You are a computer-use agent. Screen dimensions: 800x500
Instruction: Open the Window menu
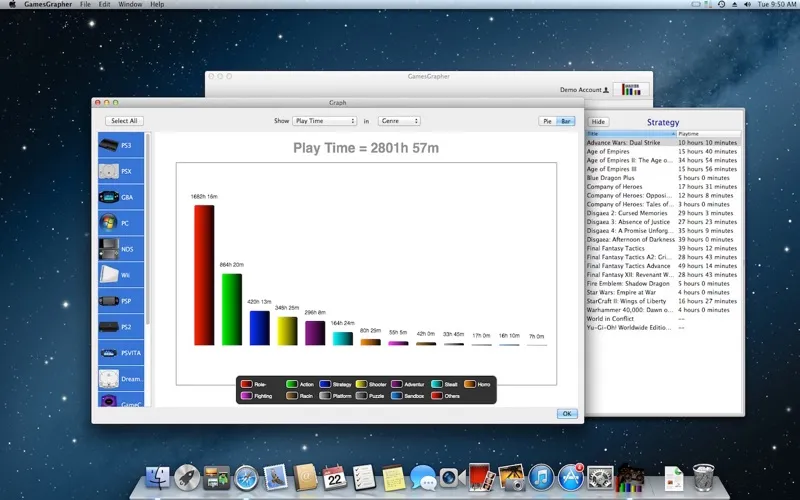coord(130,4)
